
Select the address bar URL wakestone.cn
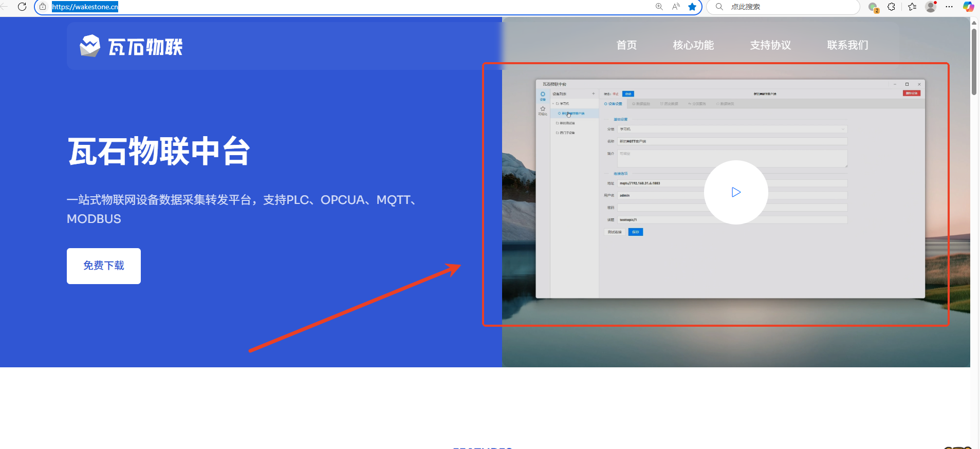coord(85,7)
